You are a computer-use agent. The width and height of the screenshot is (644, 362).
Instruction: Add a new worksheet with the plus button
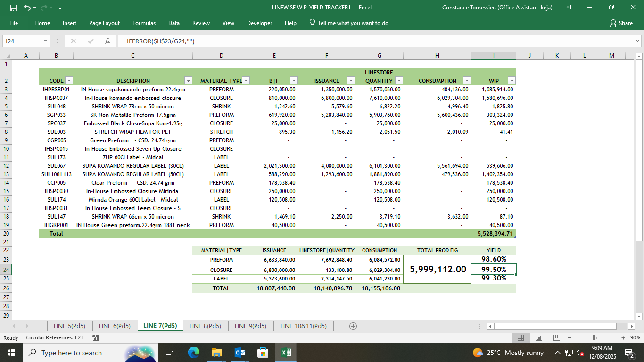point(352,326)
